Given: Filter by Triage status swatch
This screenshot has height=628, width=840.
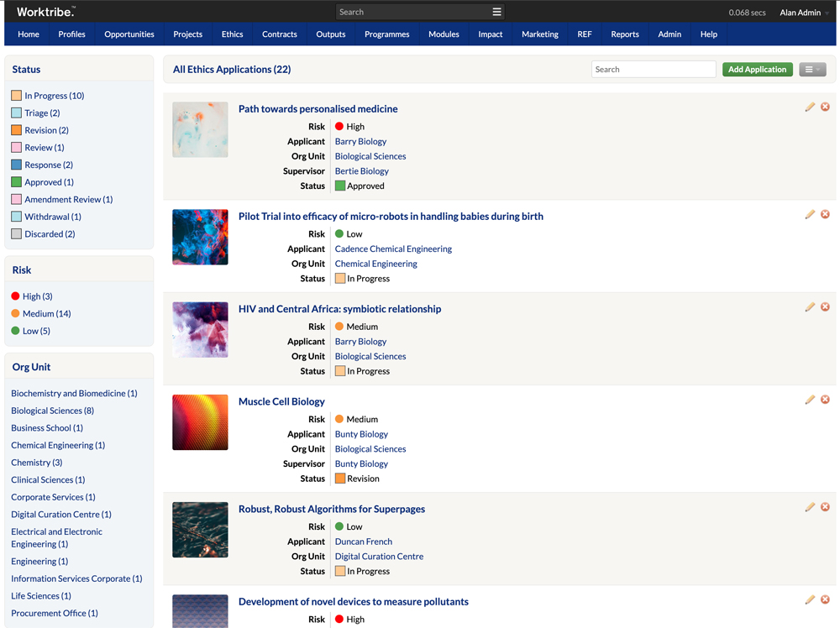Looking at the screenshot, I should [x=17, y=113].
